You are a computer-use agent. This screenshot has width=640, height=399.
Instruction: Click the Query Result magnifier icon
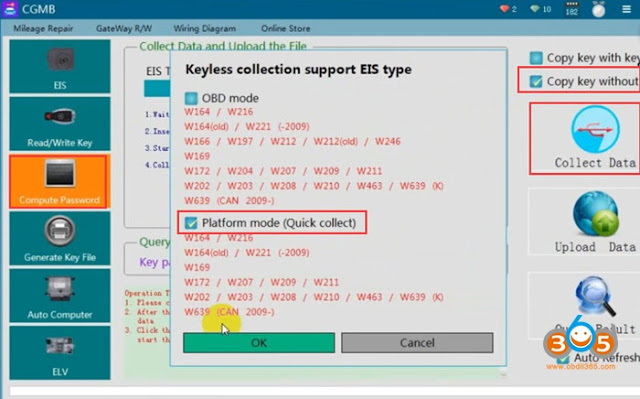[595, 296]
